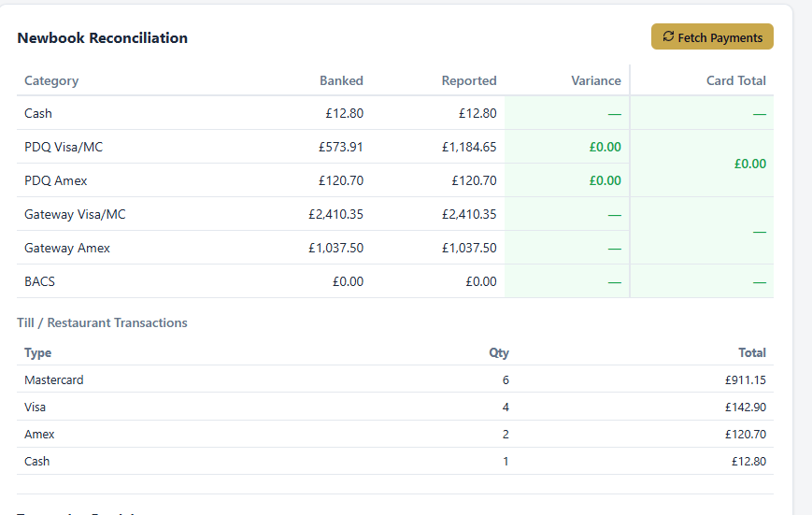The height and width of the screenshot is (515, 812).
Task: Click the Gateway Visa/MC banked value
Action: 335,214
